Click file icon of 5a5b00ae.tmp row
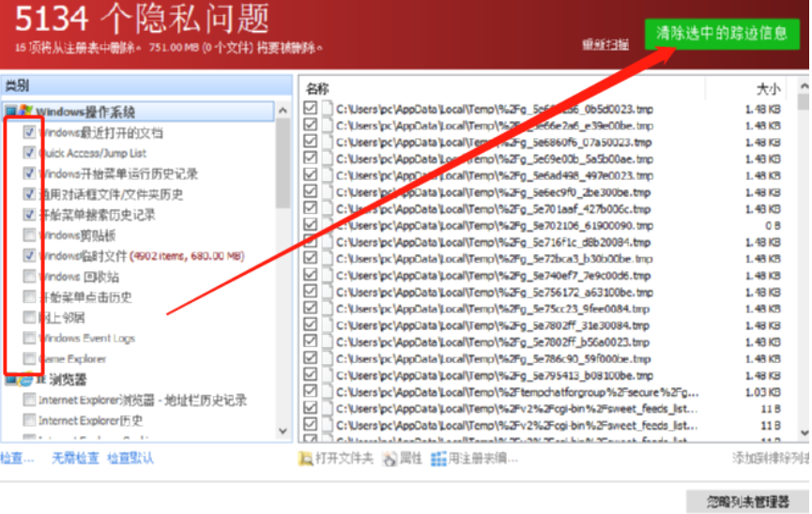Screen dimensions: 812x514 coord(328,159)
